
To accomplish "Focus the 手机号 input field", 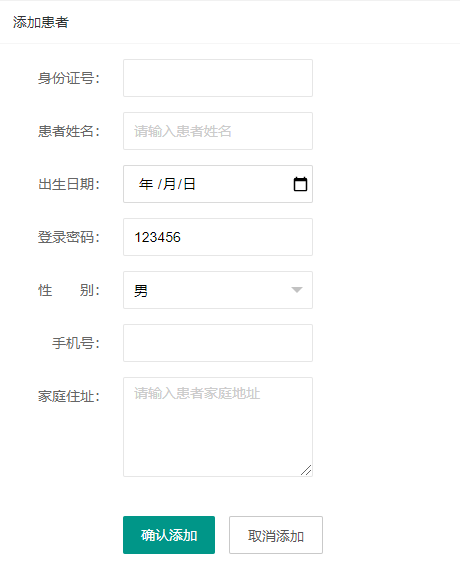I will coord(218,343).
